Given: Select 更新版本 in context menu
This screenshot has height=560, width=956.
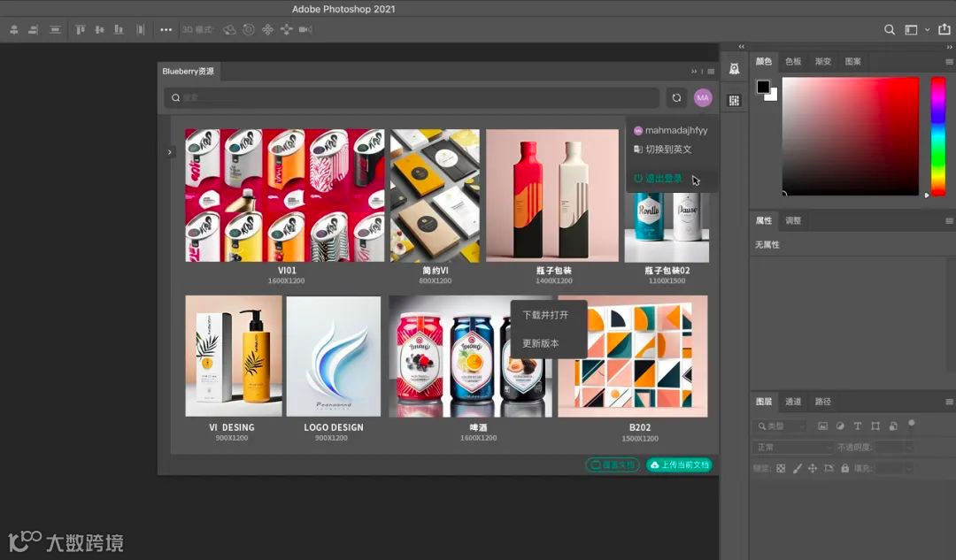Looking at the screenshot, I should click(541, 343).
